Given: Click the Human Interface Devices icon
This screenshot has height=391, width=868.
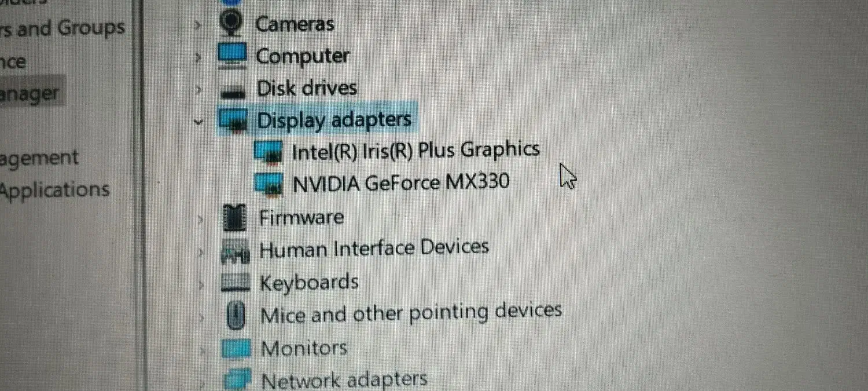Looking at the screenshot, I should pyautogui.click(x=236, y=250).
